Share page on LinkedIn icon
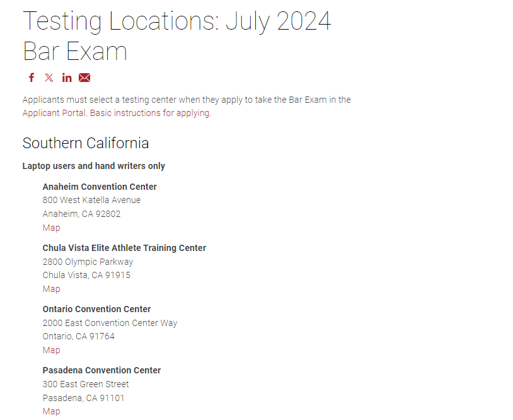This screenshot has width=513, height=420. click(67, 78)
